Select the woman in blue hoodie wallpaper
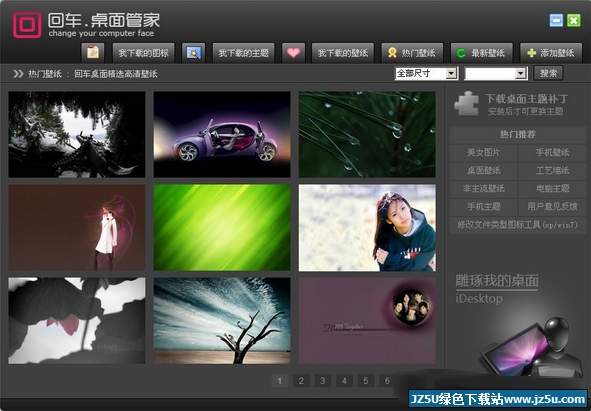Screen dimensions: 591x411 point(367,227)
